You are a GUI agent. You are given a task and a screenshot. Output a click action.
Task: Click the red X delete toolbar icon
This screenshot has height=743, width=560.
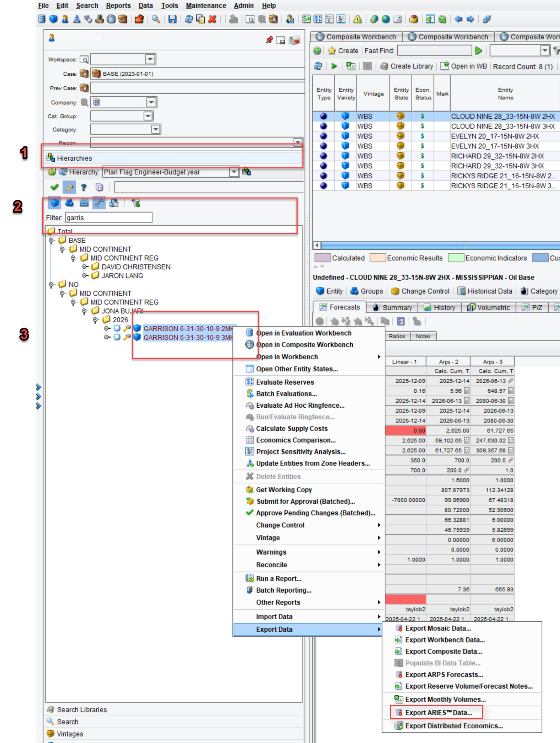click(x=212, y=19)
